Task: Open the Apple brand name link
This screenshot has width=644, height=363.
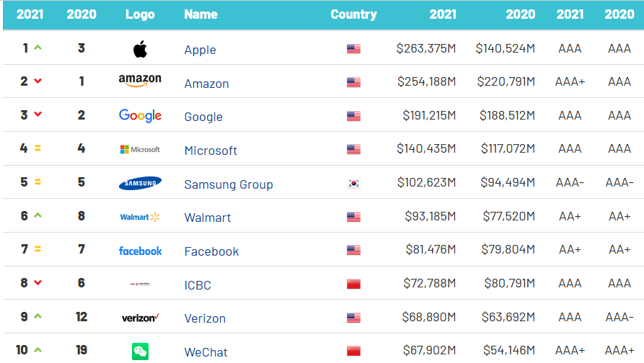Action: click(200, 50)
